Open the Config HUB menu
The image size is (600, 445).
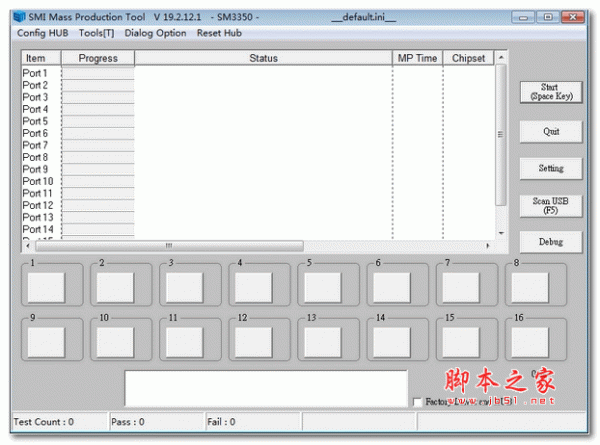(42, 33)
